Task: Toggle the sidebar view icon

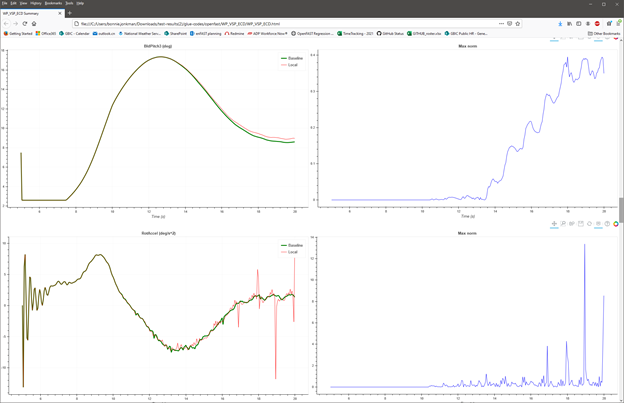Action: click(x=579, y=24)
